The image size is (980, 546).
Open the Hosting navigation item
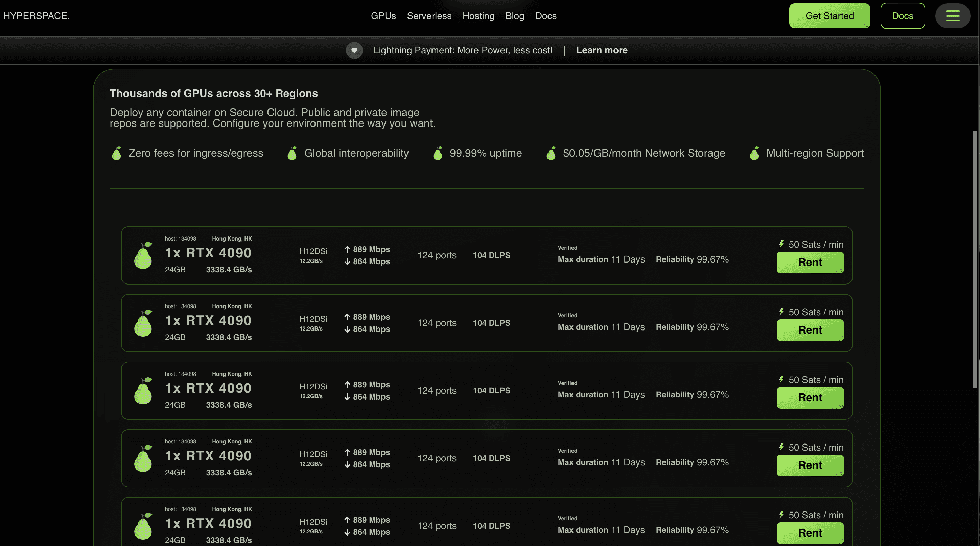pos(478,16)
